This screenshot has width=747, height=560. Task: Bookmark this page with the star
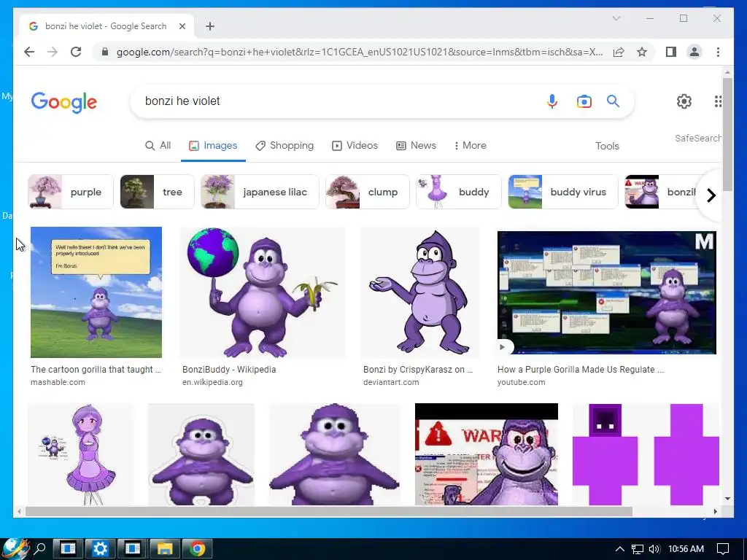pos(642,52)
